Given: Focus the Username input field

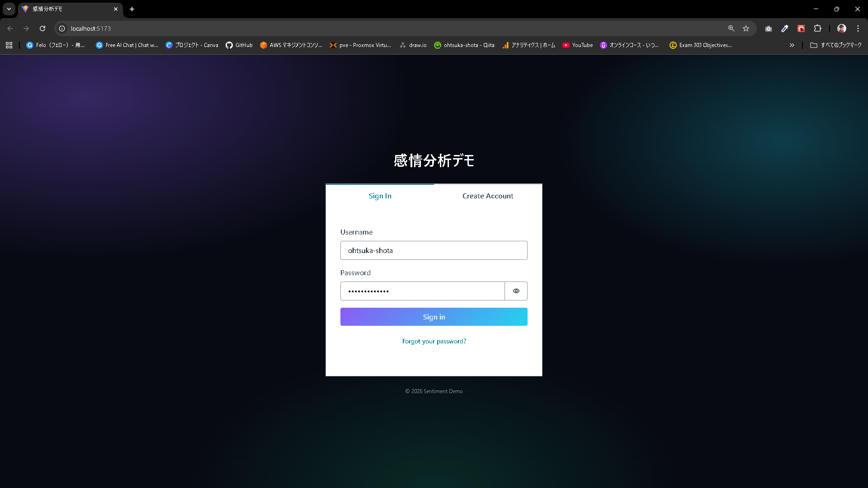Looking at the screenshot, I should pos(434,250).
